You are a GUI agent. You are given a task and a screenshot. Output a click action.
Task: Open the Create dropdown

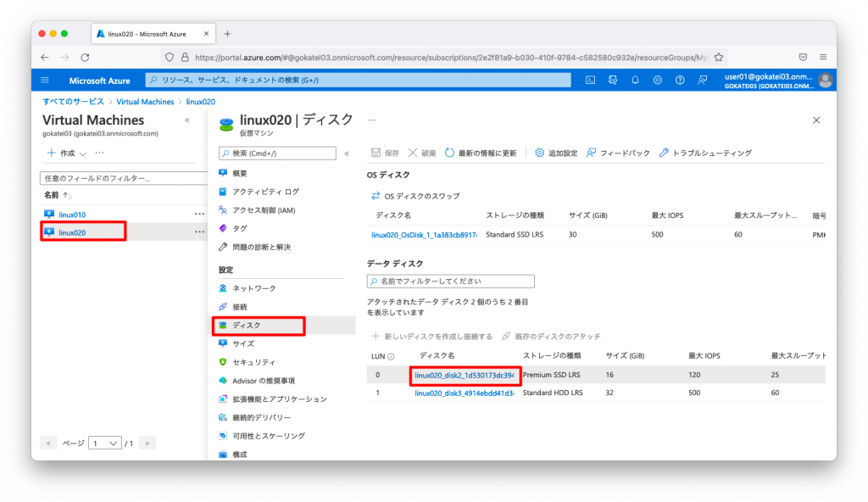point(66,153)
